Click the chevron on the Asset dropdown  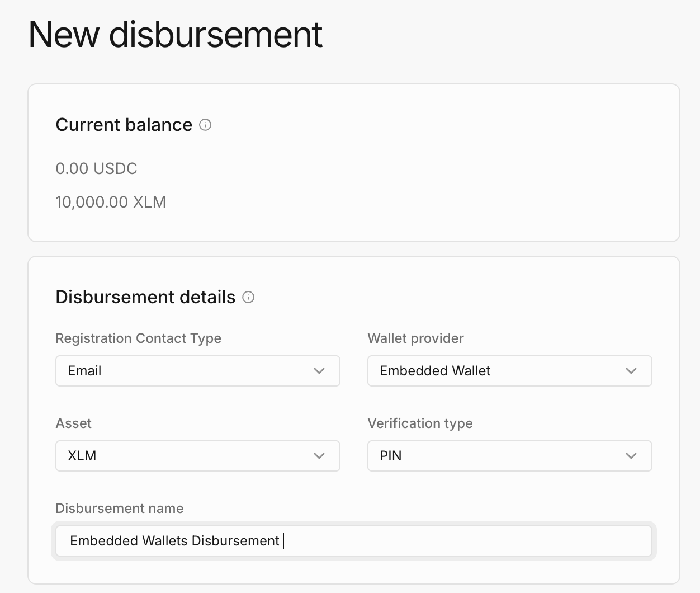(x=319, y=456)
